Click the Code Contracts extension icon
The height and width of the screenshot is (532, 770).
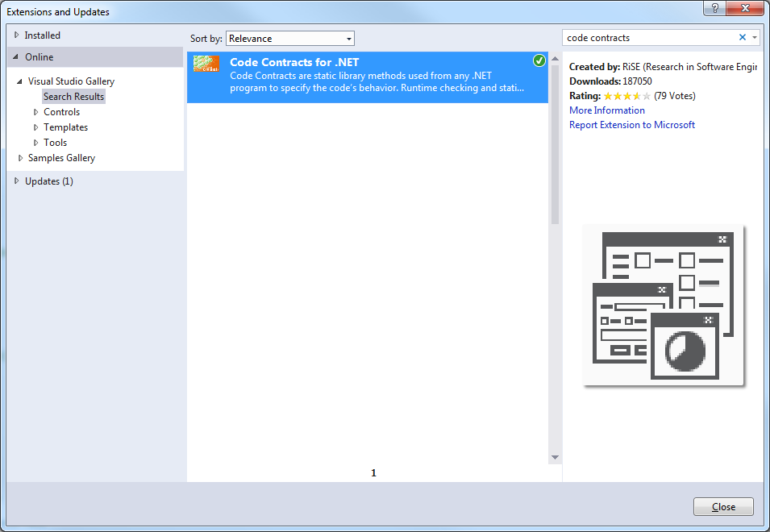point(206,64)
